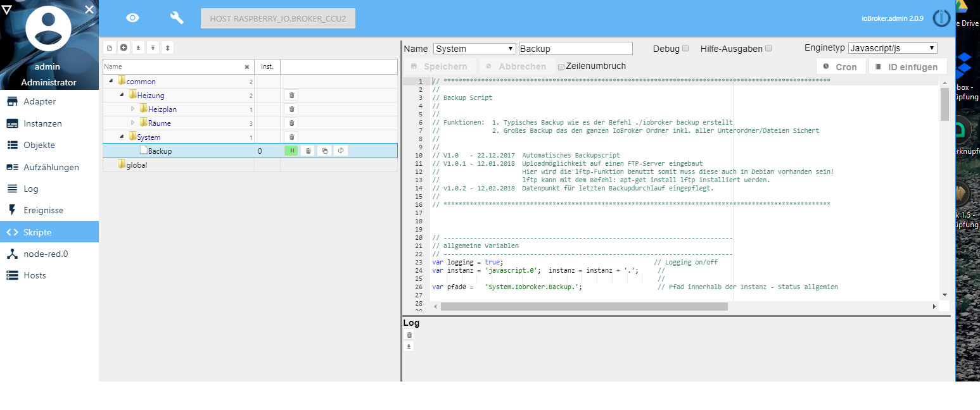Delete the Backup script using its trash icon
This screenshot has width=980, height=410.
[x=308, y=151]
